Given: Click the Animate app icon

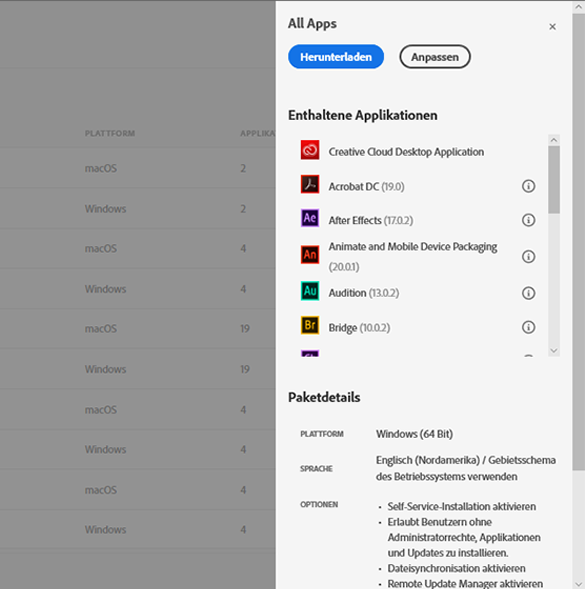Looking at the screenshot, I should (x=310, y=255).
